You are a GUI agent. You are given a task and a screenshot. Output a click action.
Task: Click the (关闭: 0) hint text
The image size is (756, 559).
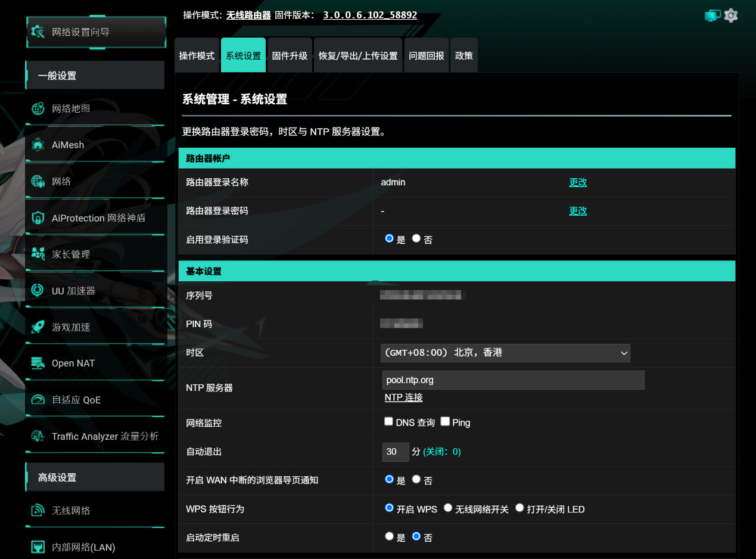click(441, 452)
